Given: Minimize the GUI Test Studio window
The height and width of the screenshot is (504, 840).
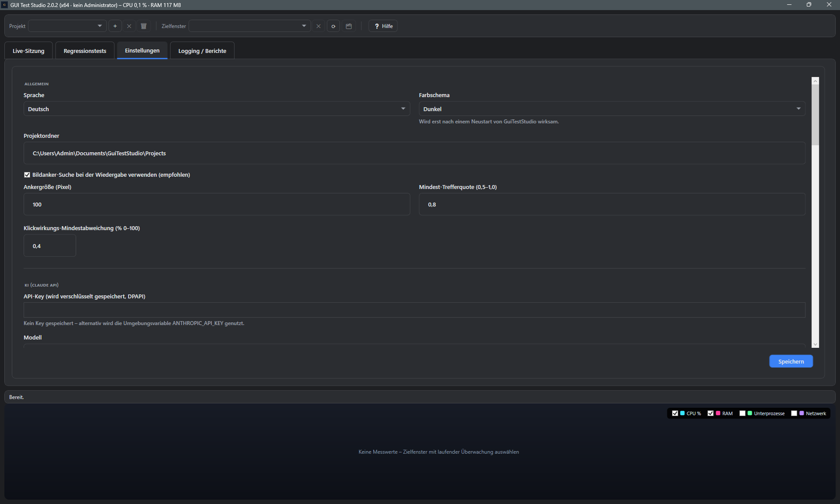Looking at the screenshot, I should 789,5.
